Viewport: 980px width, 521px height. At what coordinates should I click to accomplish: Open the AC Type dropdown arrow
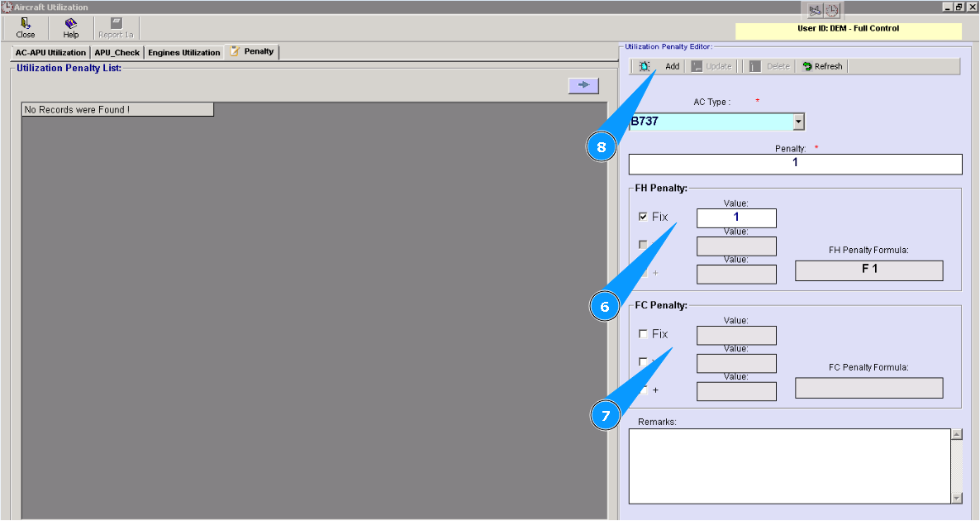(798, 122)
